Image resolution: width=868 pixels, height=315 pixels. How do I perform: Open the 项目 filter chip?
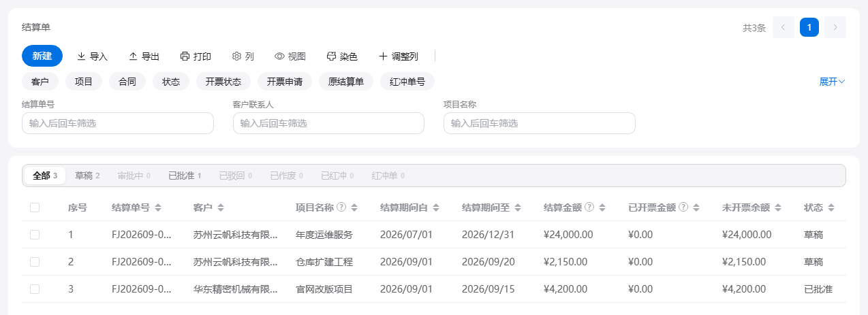[84, 82]
